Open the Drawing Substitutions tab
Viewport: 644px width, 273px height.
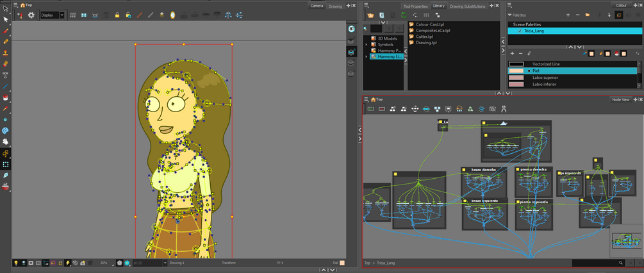click(468, 6)
